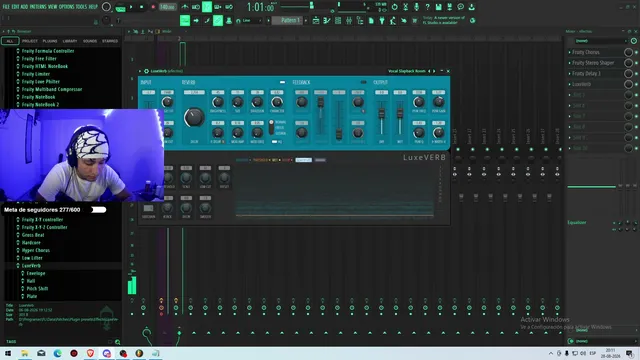Open LuxeVerb plugin options gear icon
The image size is (640, 360).
146,71
